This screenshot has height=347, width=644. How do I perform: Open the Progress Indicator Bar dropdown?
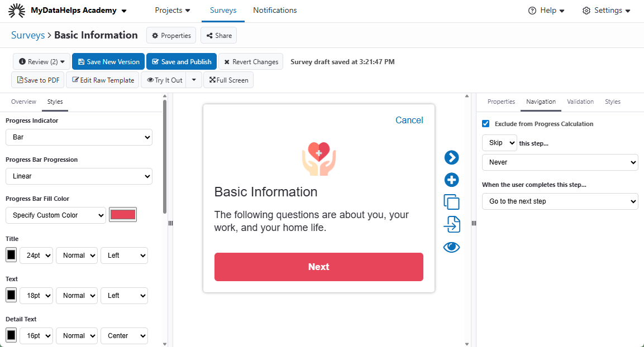click(79, 137)
